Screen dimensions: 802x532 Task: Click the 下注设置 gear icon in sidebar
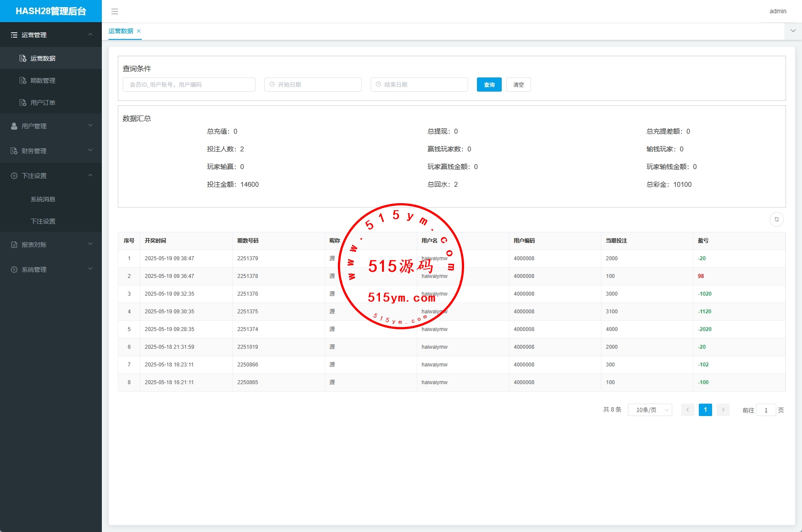pos(14,176)
